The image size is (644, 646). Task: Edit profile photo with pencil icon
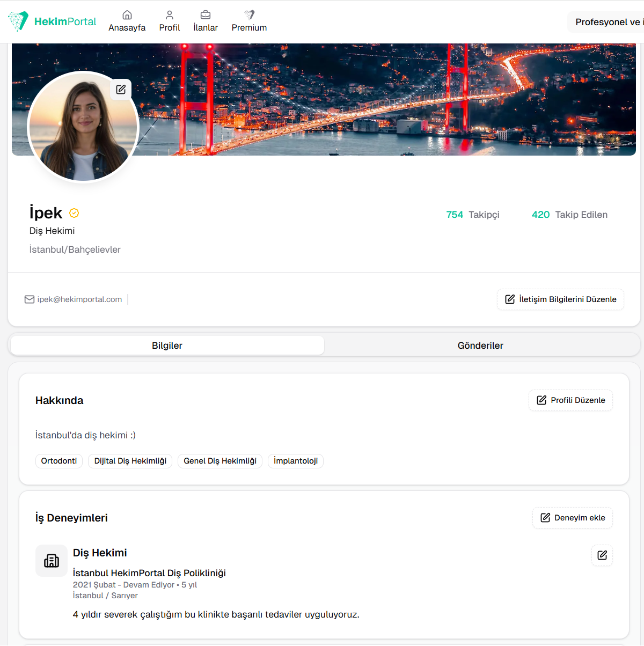tap(121, 90)
